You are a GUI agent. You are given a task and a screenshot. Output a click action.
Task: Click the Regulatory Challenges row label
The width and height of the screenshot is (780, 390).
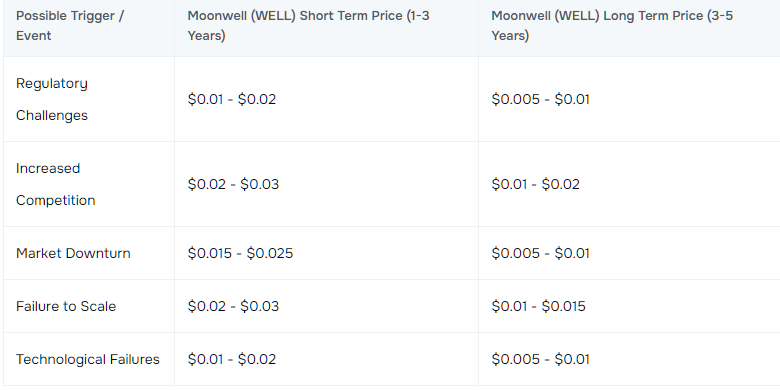52,99
